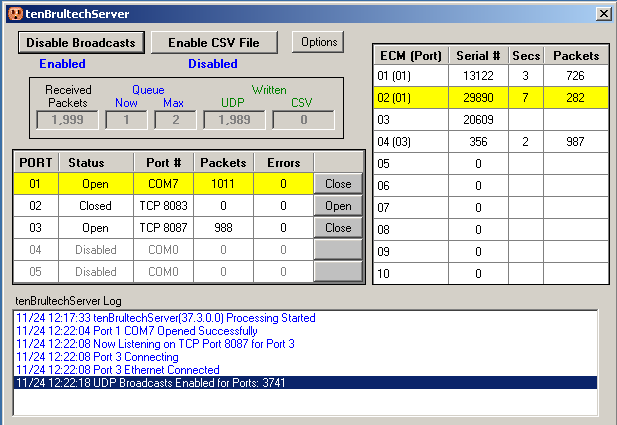Select log entry Port 1 COM7 Opened Successfully
The width and height of the screenshot is (617, 425).
click(x=305, y=331)
